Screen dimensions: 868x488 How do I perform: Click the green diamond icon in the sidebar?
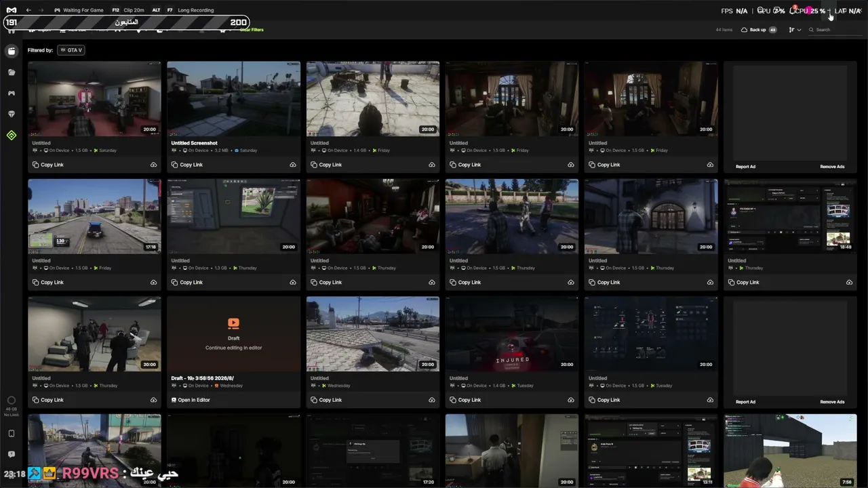[12, 136]
